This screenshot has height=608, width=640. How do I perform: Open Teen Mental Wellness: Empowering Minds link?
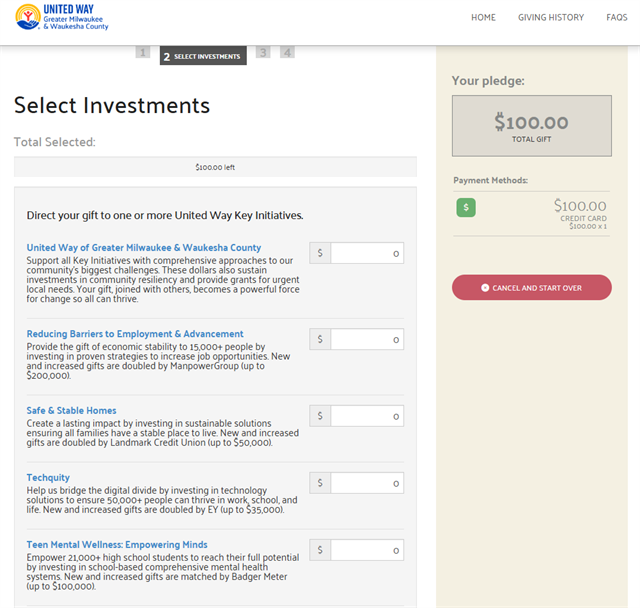tap(117, 545)
